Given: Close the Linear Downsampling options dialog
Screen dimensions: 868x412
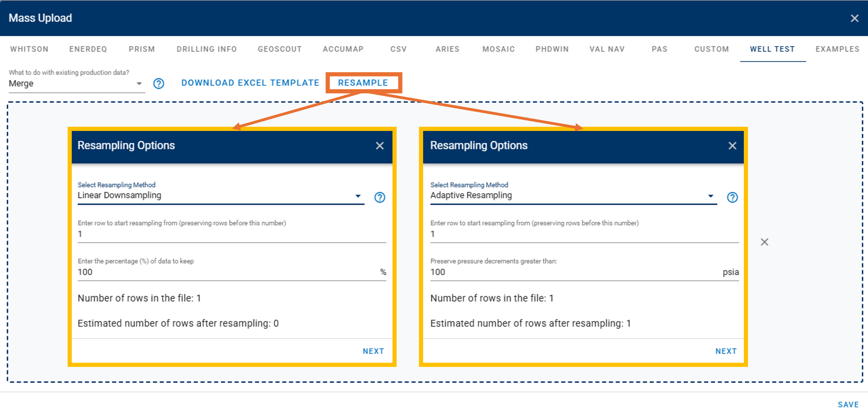Looking at the screenshot, I should [379, 146].
